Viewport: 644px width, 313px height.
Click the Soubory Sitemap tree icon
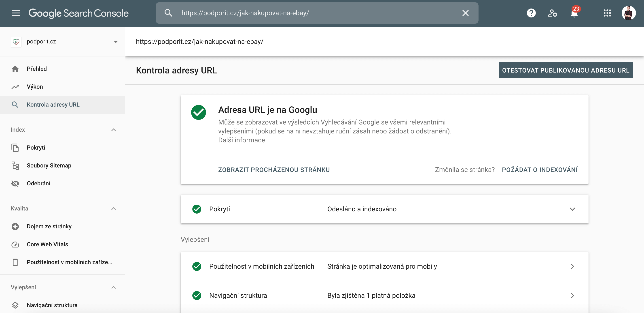(x=15, y=165)
